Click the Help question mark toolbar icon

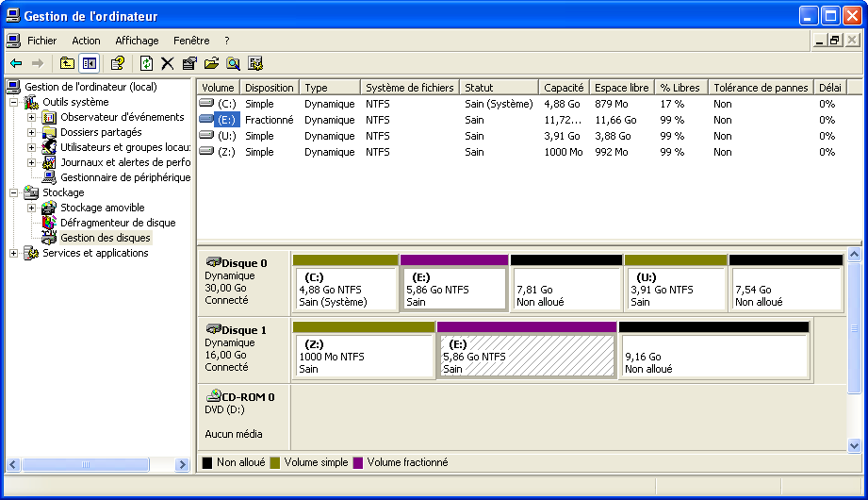(x=117, y=63)
